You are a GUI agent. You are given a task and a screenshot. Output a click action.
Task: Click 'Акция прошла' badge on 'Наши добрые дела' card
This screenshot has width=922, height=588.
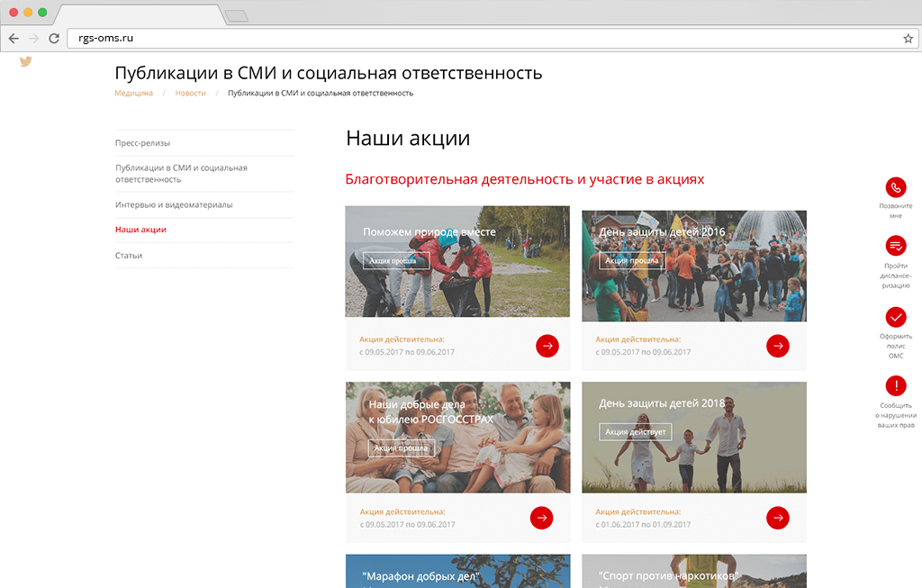pyautogui.click(x=401, y=448)
